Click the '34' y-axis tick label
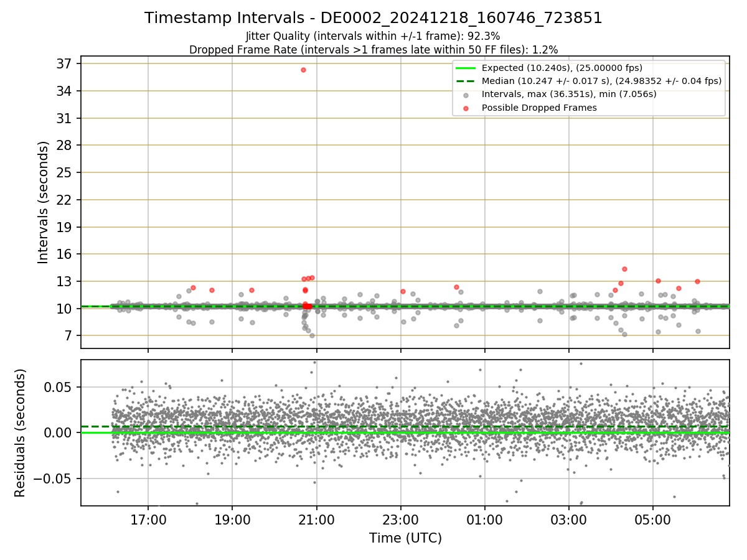 pos(65,91)
